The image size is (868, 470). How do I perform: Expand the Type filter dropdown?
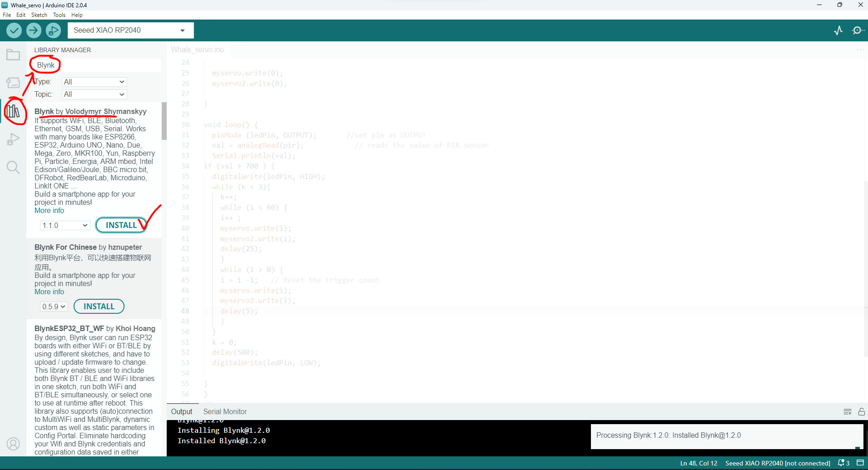94,82
